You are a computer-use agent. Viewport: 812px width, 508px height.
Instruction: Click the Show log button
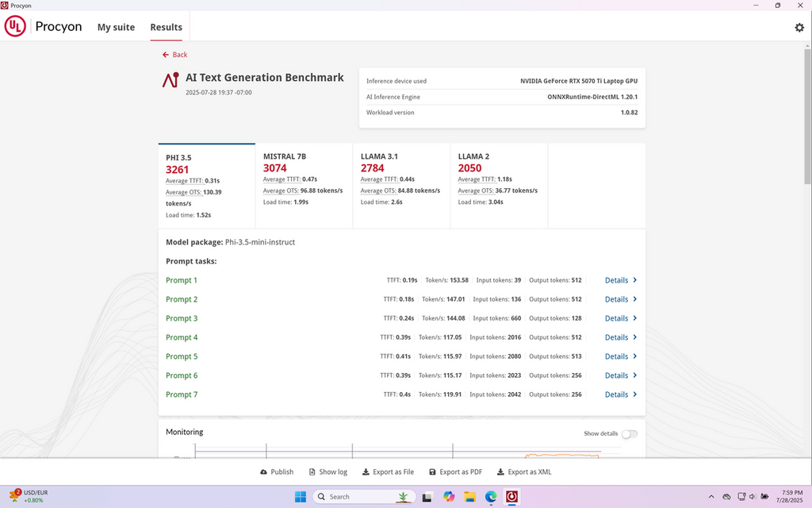(327, 471)
